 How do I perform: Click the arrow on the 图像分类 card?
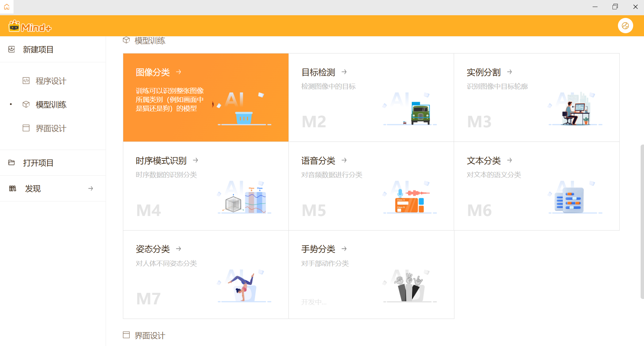click(x=178, y=72)
